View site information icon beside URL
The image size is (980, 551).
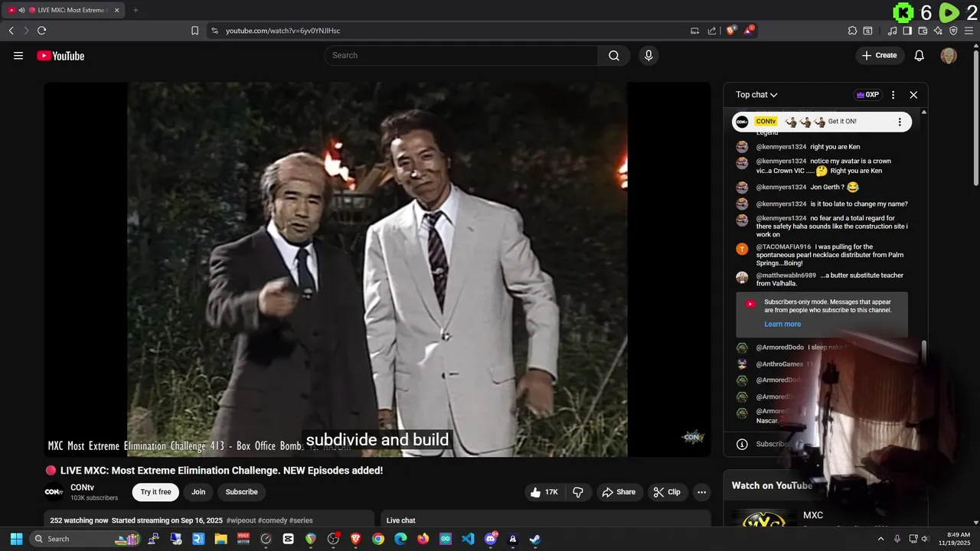[x=214, y=31]
